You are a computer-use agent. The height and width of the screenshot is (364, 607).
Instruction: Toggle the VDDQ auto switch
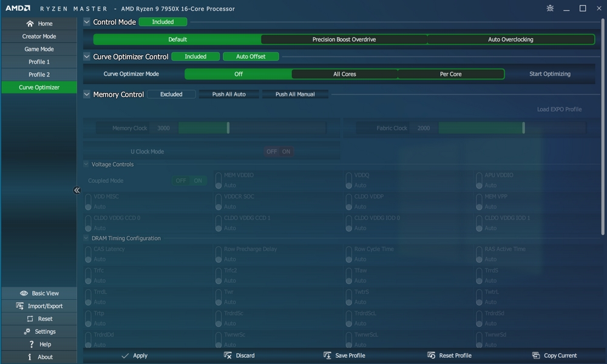[x=349, y=180]
